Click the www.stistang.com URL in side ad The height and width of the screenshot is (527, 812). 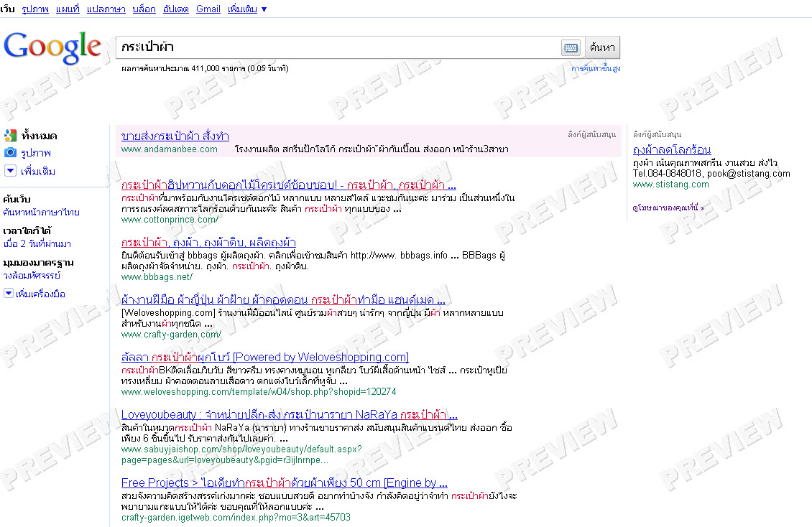670,185
